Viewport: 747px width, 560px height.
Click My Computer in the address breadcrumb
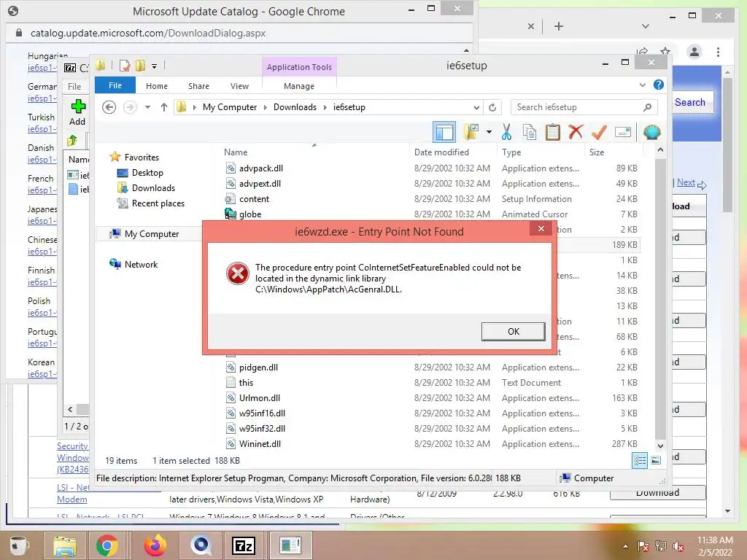(x=230, y=107)
